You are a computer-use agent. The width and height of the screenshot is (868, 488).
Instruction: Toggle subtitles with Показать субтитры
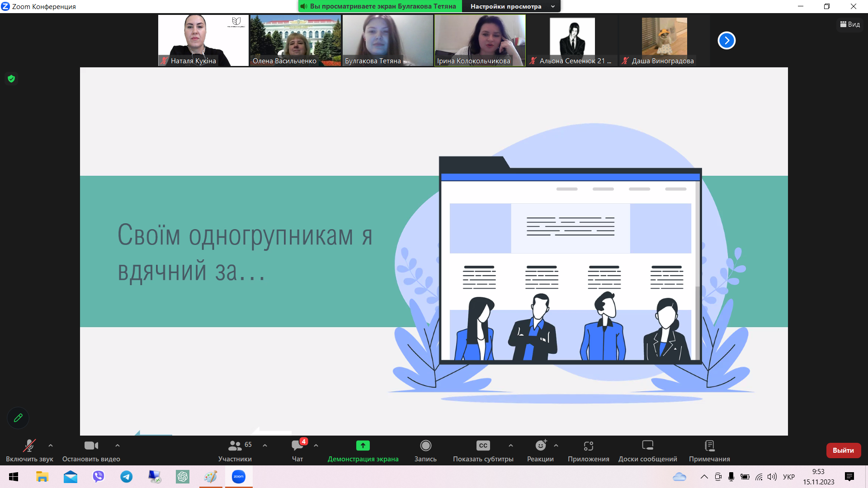[483, 446]
